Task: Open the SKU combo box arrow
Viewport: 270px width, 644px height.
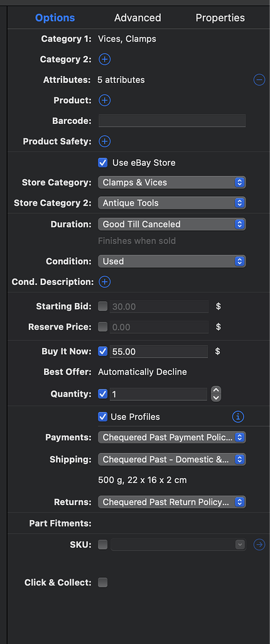Action: [240, 545]
